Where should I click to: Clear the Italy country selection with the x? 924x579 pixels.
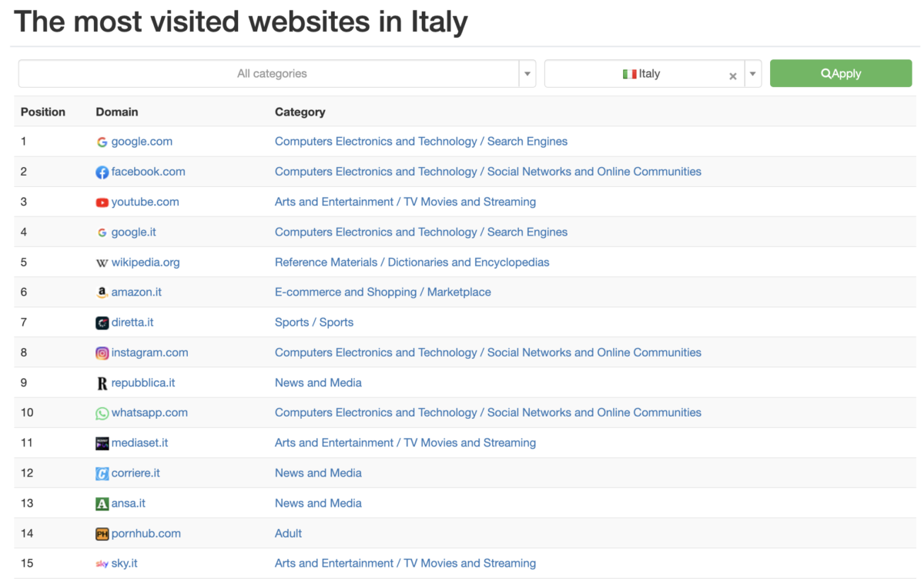coord(733,75)
